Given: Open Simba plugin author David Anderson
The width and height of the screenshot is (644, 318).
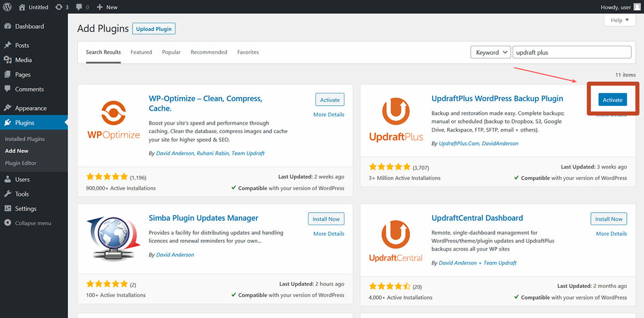Looking at the screenshot, I should click(175, 255).
